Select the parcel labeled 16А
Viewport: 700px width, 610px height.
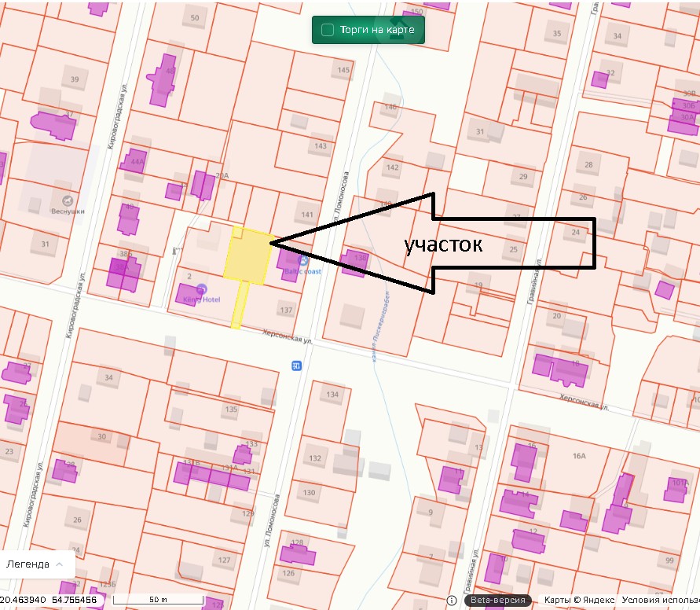pos(579,456)
